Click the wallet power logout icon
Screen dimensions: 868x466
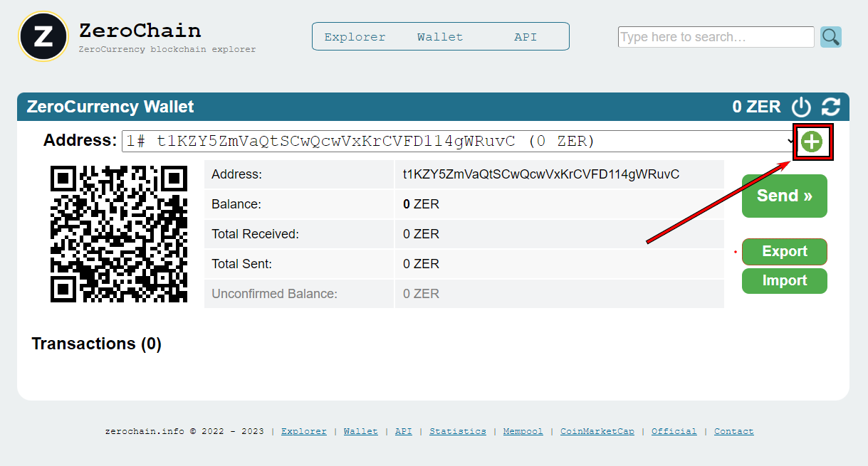click(802, 107)
